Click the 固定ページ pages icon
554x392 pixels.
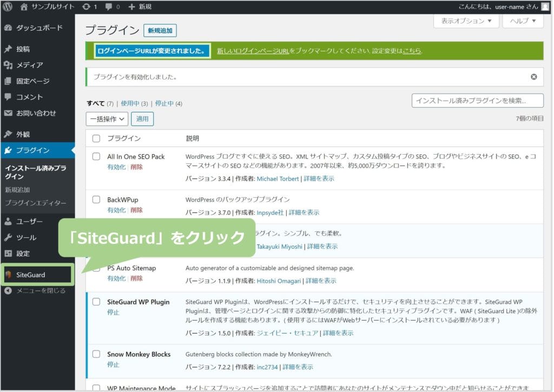pos(8,81)
